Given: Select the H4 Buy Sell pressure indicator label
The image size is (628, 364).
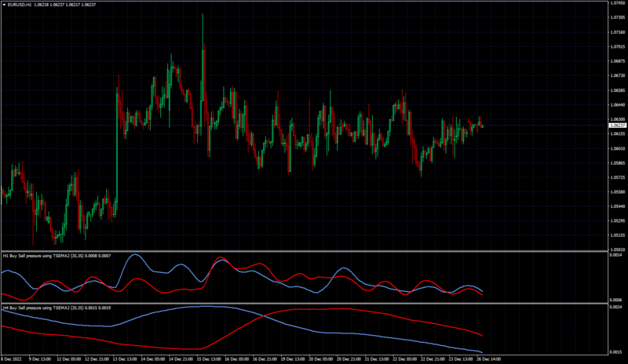Looking at the screenshot, I should (57, 308).
